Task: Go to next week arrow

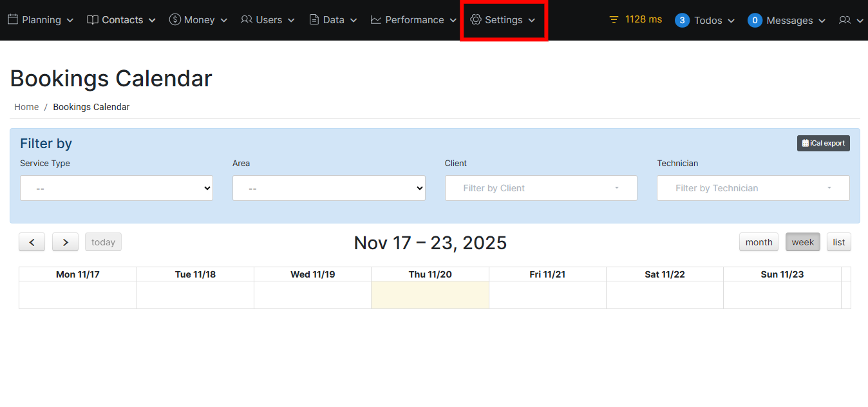Action: pos(65,242)
